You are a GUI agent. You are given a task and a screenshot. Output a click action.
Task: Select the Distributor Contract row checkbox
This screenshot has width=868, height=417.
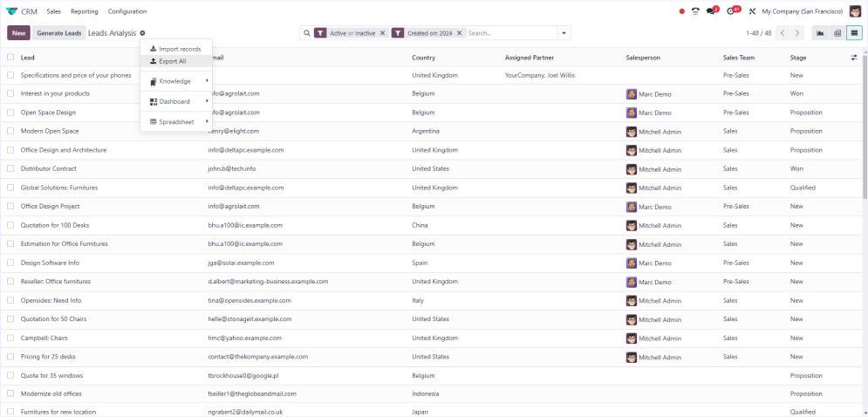click(10, 168)
